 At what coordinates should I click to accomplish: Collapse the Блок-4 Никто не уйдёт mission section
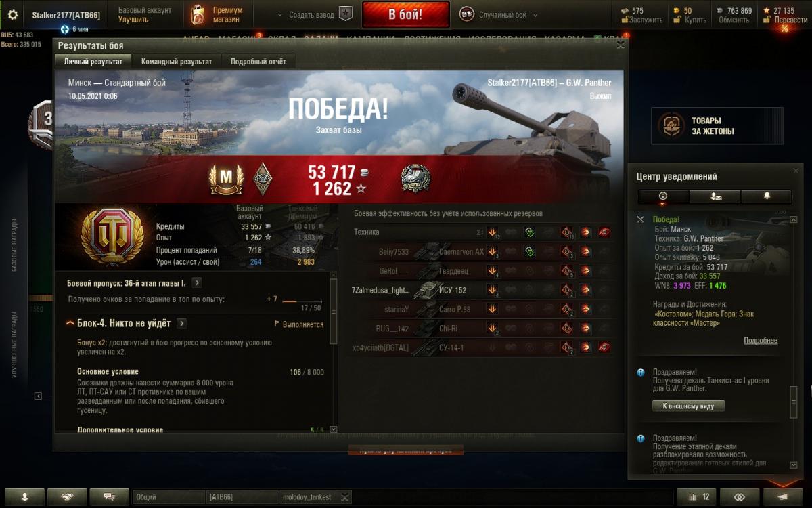(x=70, y=324)
